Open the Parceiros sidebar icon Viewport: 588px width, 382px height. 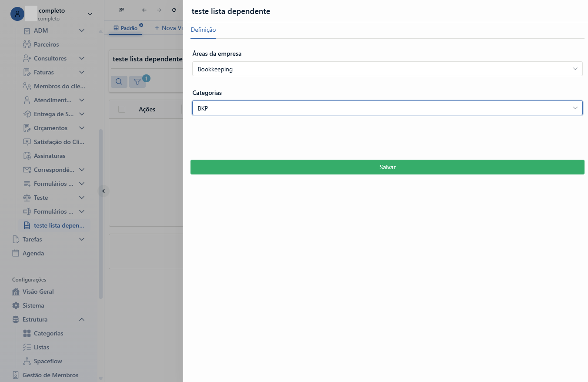(x=27, y=44)
